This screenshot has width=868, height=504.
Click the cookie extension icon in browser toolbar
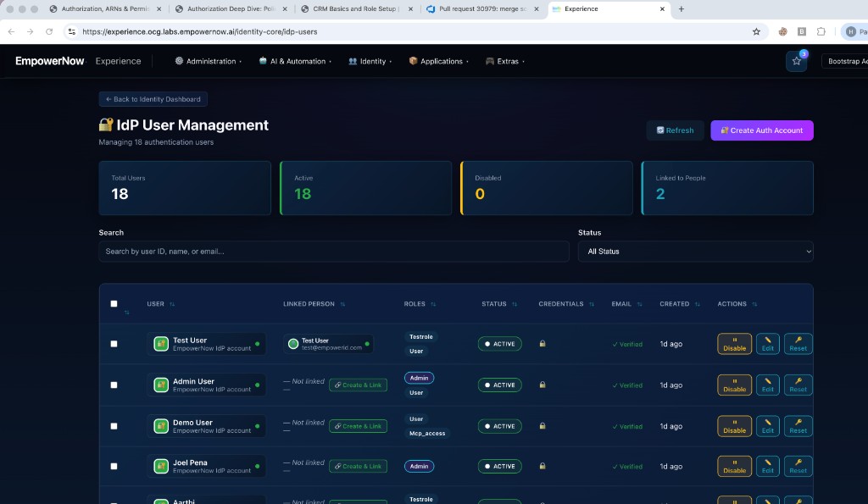pos(782,31)
